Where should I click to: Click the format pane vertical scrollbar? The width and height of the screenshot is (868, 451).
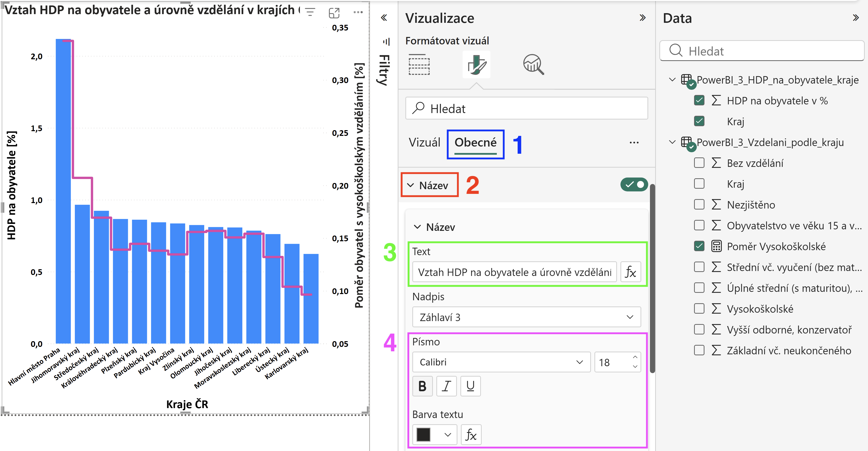tap(652, 278)
